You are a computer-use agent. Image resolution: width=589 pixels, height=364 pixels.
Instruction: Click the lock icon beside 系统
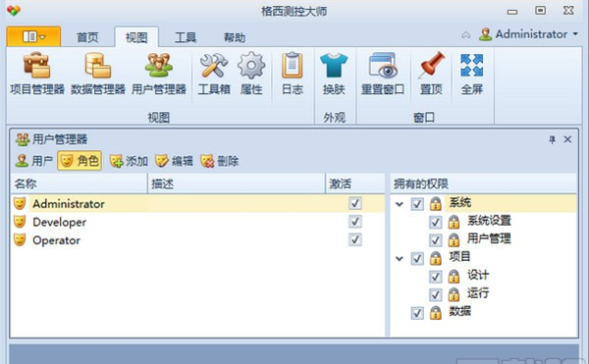pyautogui.click(x=435, y=203)
